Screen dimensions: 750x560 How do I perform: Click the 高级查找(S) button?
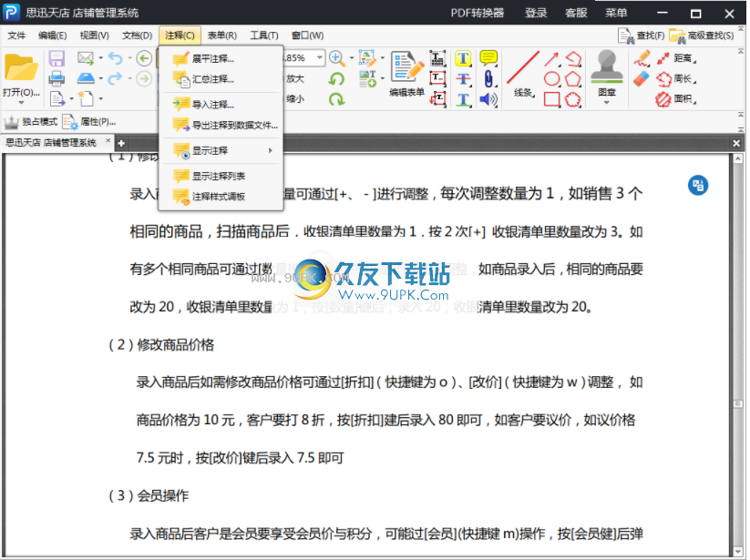(701, 36)
